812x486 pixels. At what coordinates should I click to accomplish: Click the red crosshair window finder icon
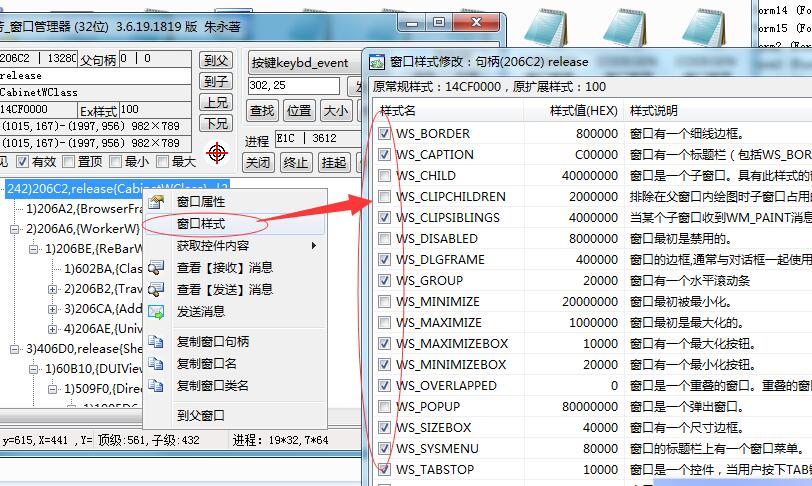(x=217, y=153)
